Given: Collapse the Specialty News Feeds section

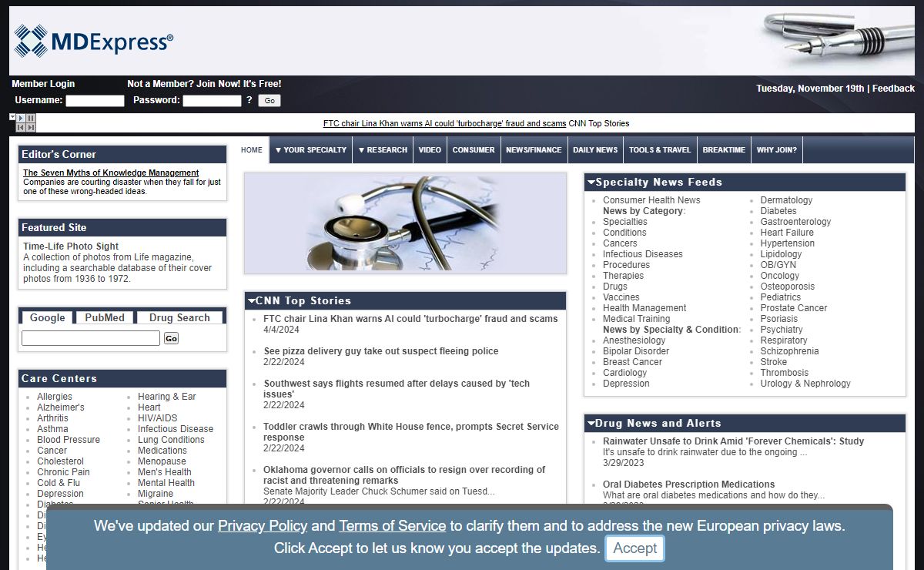Looking at the screenshot, I should [591, 183].
